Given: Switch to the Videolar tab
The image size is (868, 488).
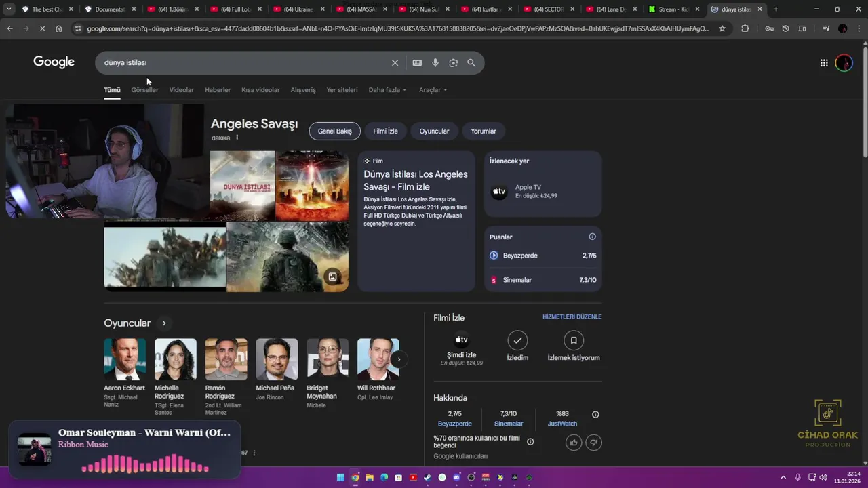Looking at the screenshot, I should point(181,89).
